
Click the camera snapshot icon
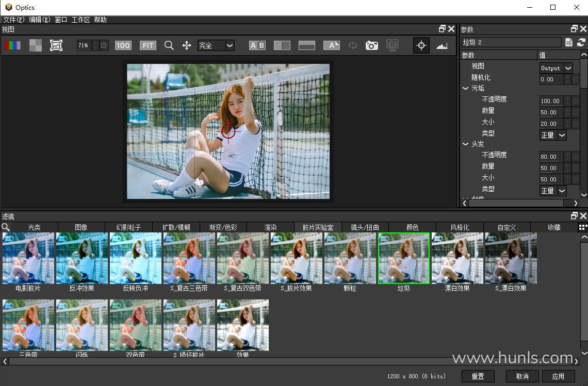pos(371,45)
